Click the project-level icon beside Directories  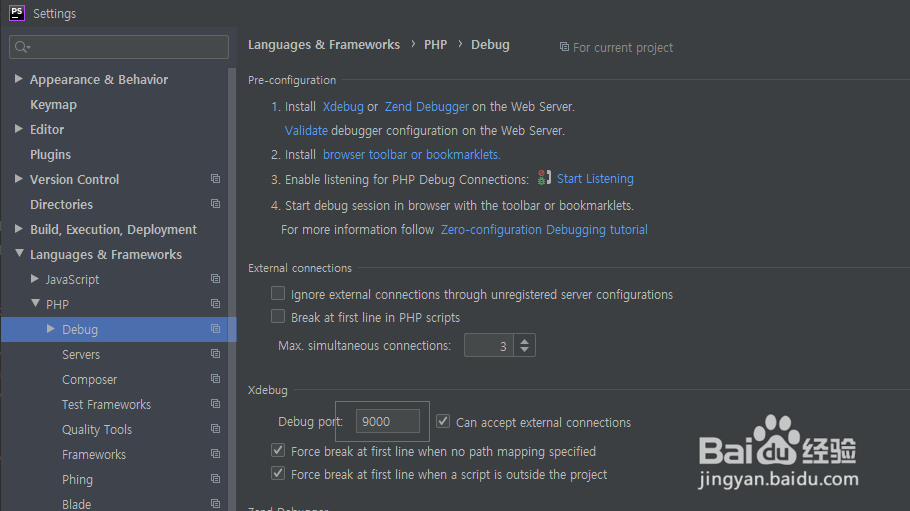point(215,204)
